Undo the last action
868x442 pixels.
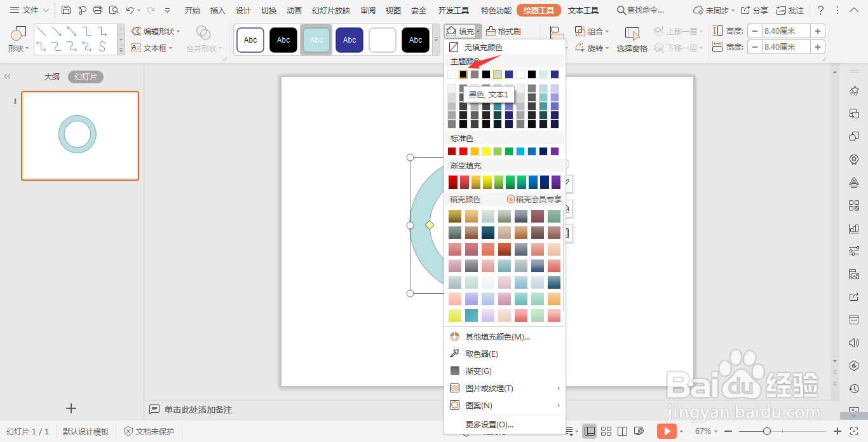point(130,10)
